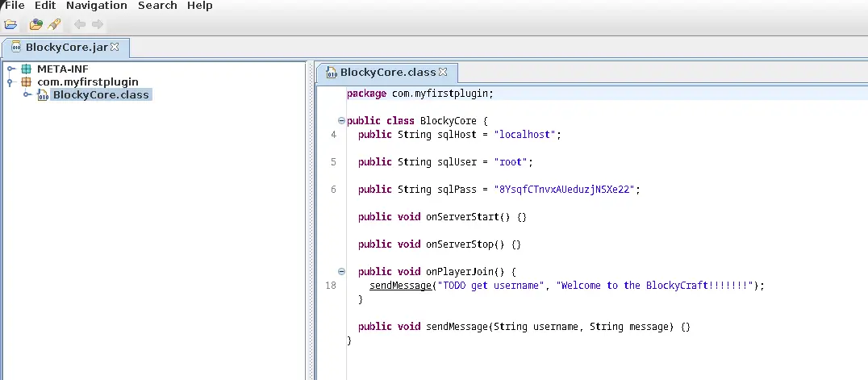868x380 pixels.
Task: Follow the underlined sendMessage method link
Action: tap(400, 286)
